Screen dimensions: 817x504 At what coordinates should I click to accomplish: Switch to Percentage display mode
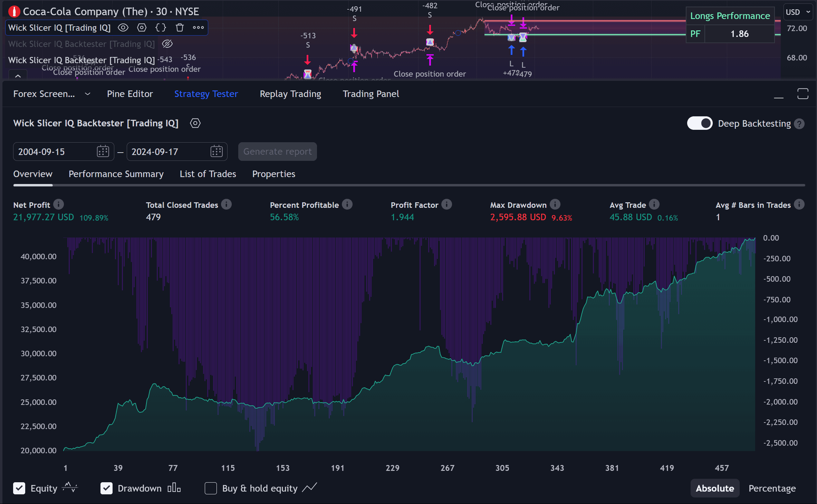click(772, 488)
